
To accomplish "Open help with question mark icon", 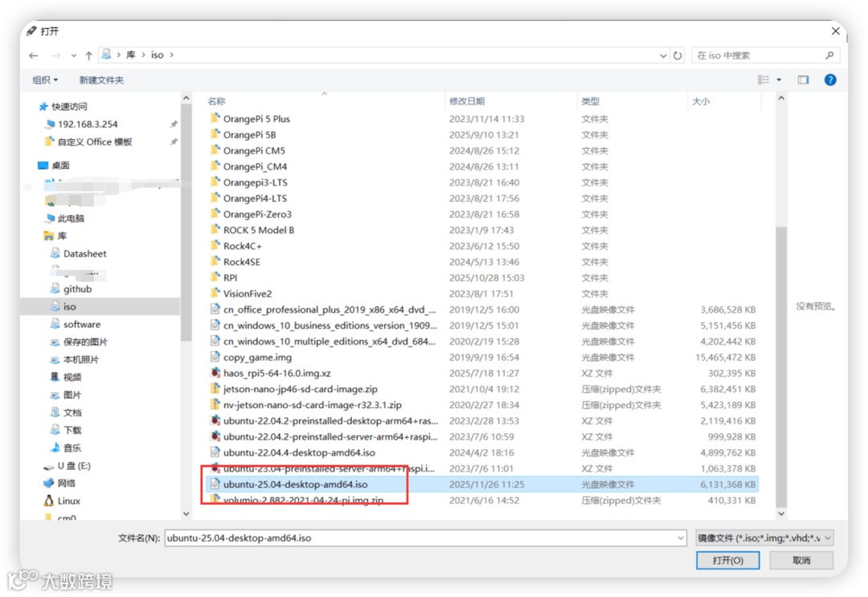I will tap(829, 80).
